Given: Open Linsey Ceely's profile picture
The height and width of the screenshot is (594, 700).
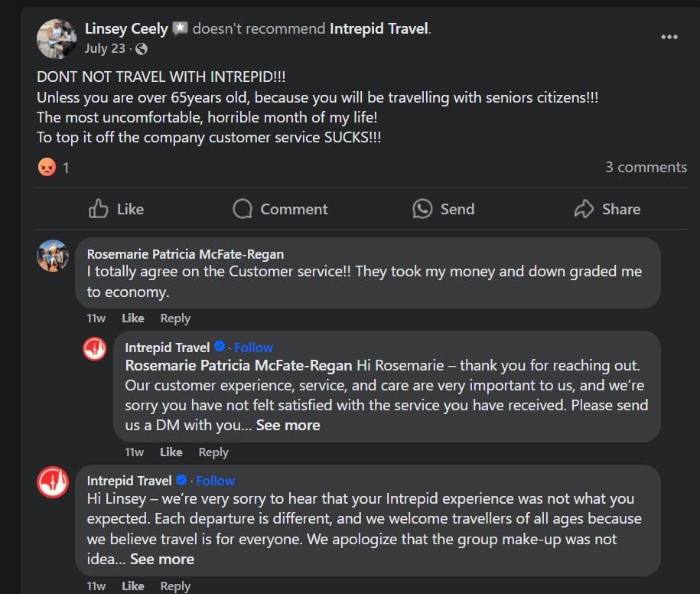Looking at the screenshot, I should click(x=57, y=38).
